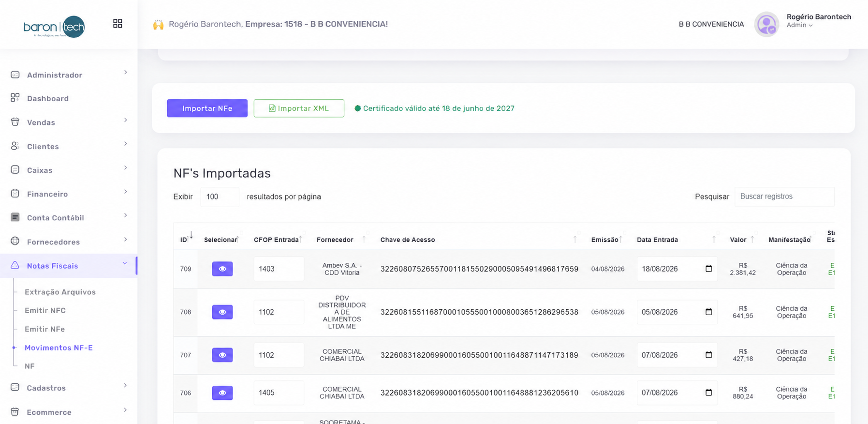This screenshot has height=424, width=868.
Task: Click CFOP field for row 708
Action: [279, 312]
